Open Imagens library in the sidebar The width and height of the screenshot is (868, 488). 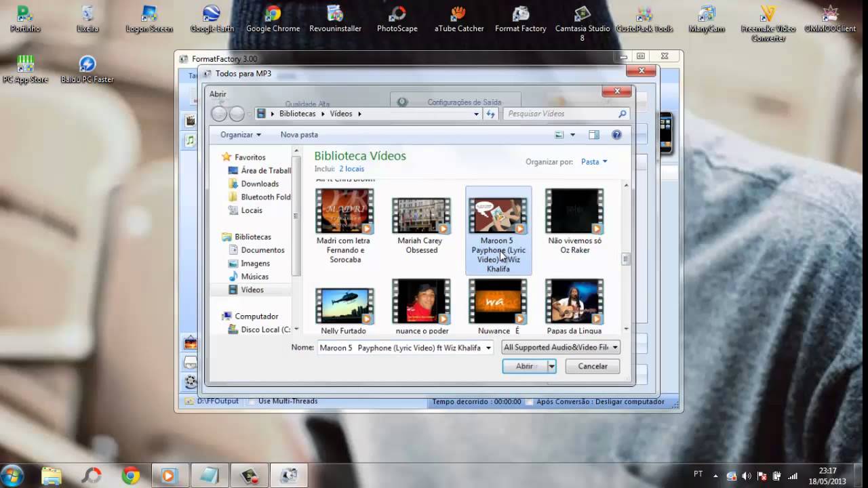tap(255, 263)
